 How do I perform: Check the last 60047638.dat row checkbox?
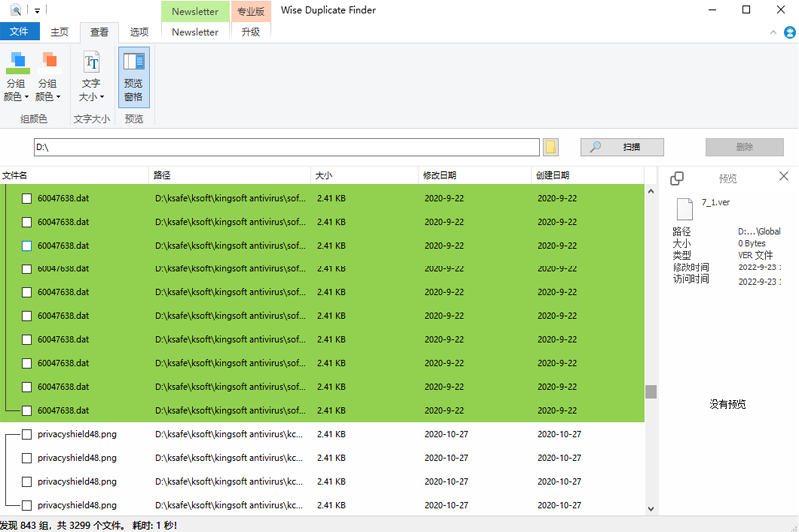[x=27, y=410]
